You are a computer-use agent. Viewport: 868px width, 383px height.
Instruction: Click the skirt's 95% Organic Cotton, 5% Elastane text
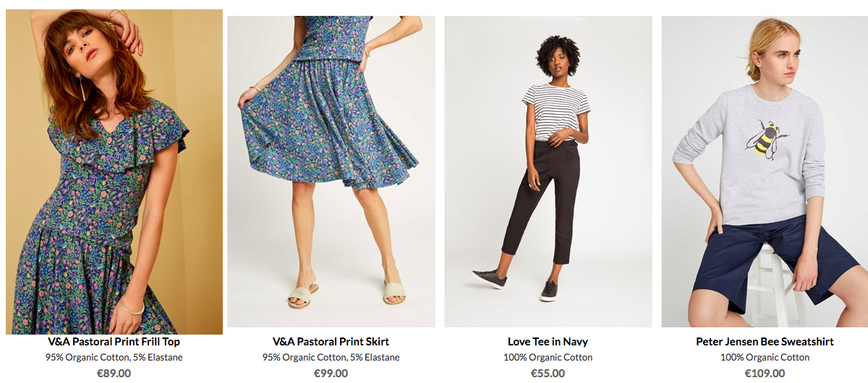331,358
